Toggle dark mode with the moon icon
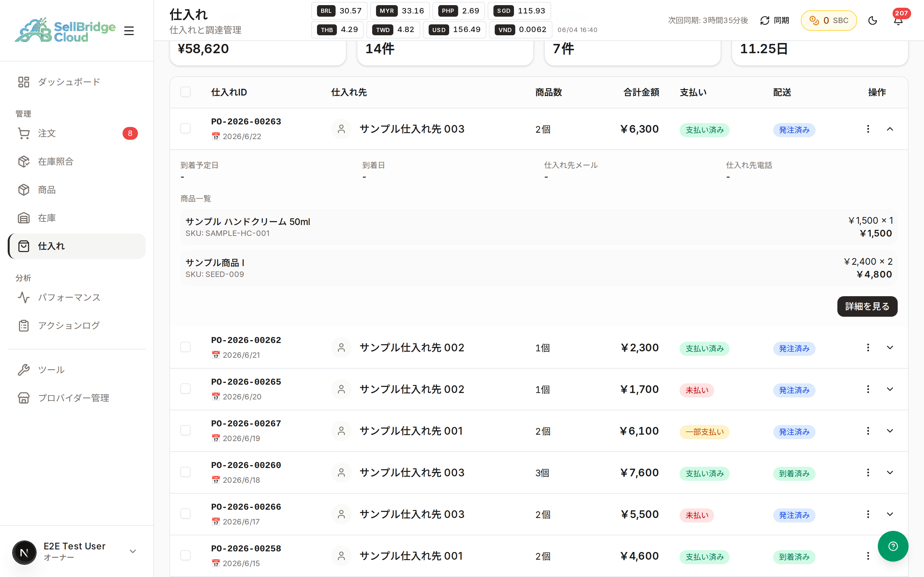The width and height of the screenshot is (924, 577). pos(872,21)
